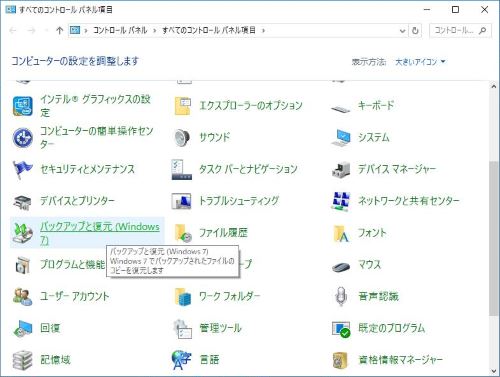Open the デバイス マネージャー text link
The image size is (500, 377).
click(397, 169)
